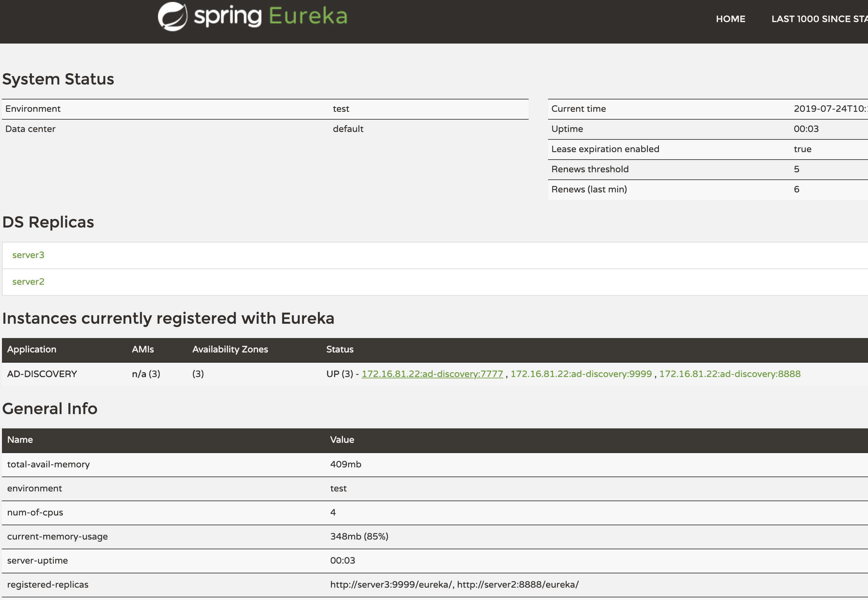Click the Status column header
The width and height of the screenshot is (868, 600).
coord(339,349)
